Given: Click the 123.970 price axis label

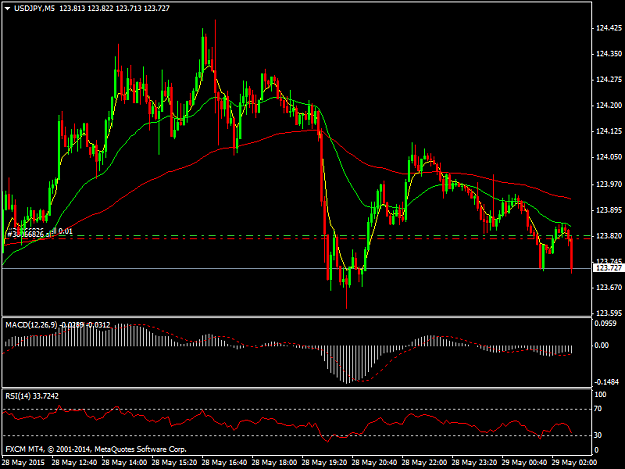Looking at the screenshot, I should click(x=609, y=184).
